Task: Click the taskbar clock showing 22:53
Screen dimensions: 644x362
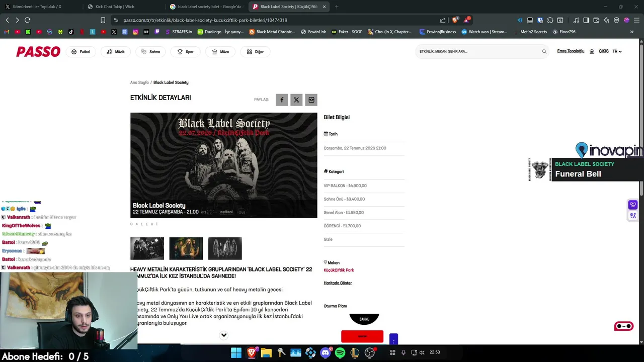Action: pyautogui.click(x=435, y=352)
